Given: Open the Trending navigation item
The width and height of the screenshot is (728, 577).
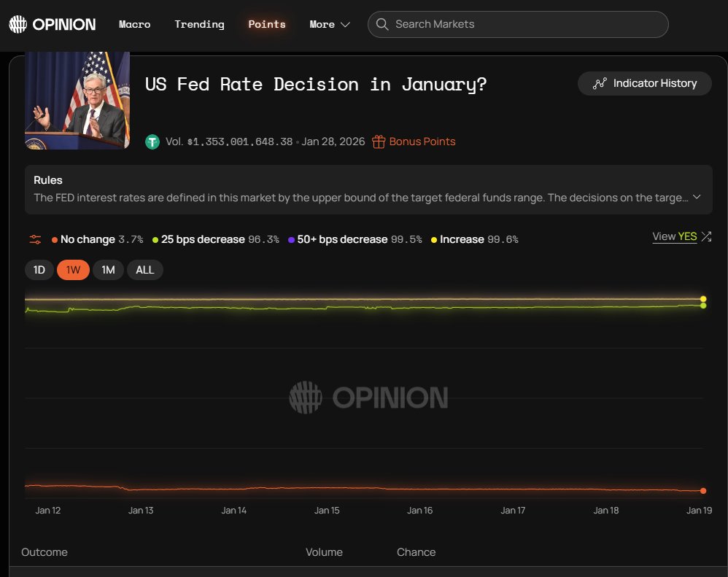Looking at the screenshot, I should (x=200, y=24).
